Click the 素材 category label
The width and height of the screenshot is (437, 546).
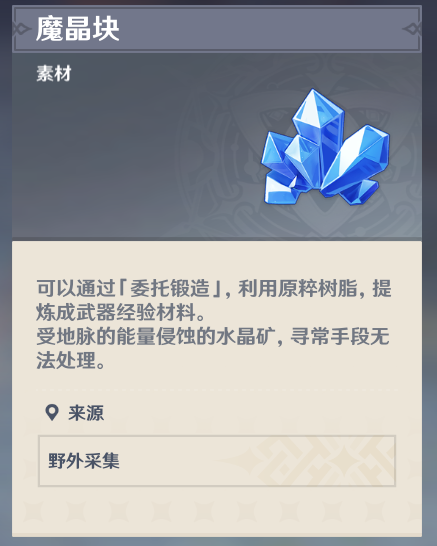54,74
